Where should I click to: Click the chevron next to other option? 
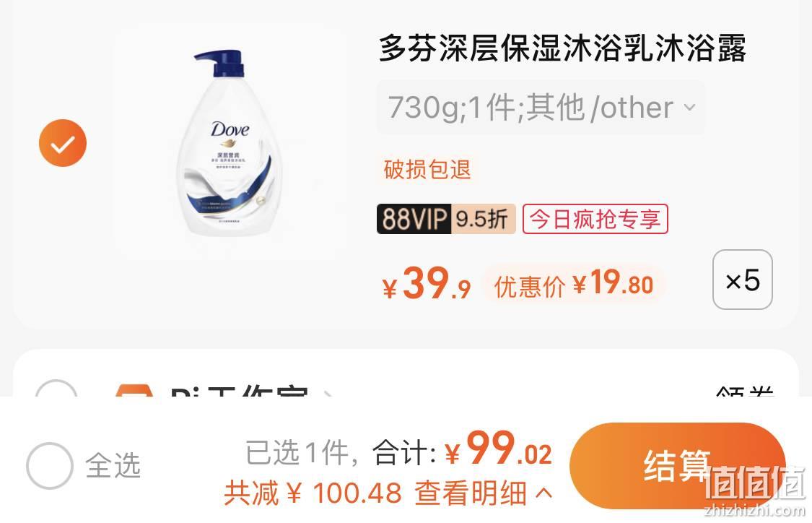[x=689, y=108]
